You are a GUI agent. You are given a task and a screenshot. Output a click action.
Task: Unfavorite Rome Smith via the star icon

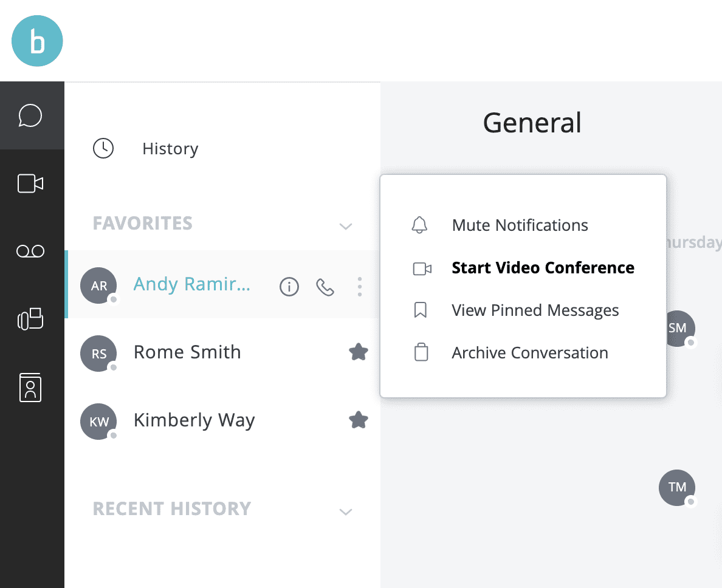click(x=358, y=352)
